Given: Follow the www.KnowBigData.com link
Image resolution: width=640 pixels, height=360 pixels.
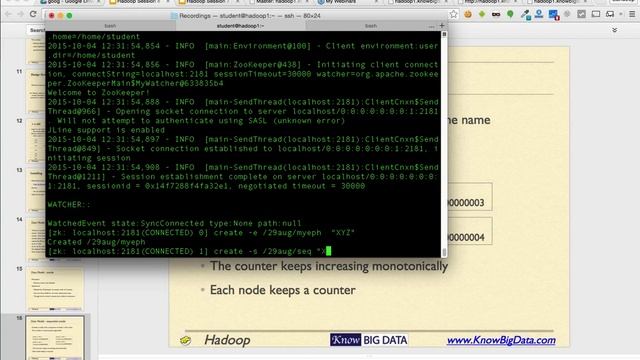Looking at the screenshot, I should [501, 340].
